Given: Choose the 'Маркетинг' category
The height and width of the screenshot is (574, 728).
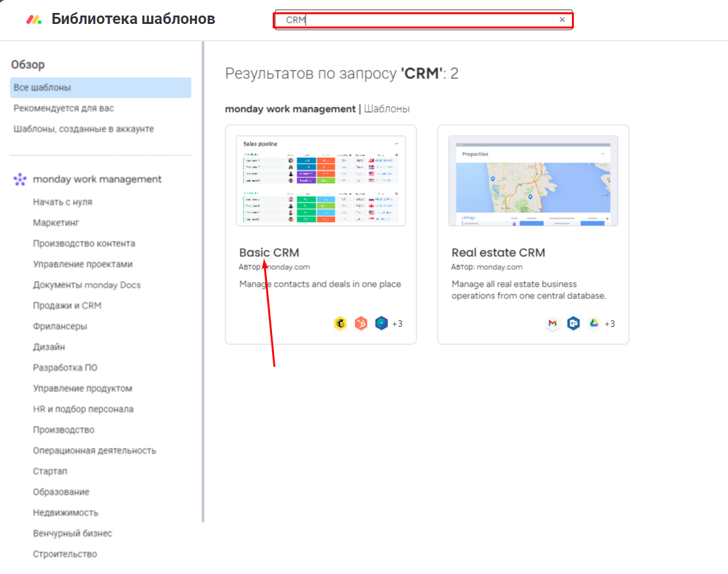Looking at the screenshot, I should (56, 223).
